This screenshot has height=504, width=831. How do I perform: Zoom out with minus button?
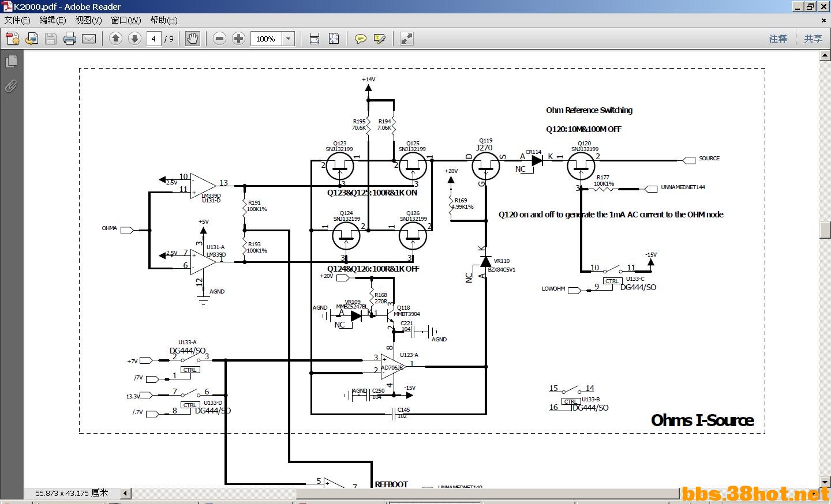[219, 39]
